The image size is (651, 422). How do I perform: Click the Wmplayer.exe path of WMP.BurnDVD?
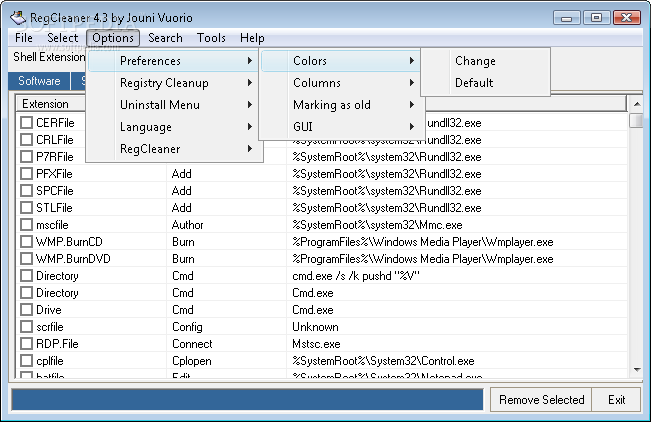(423, 259)
